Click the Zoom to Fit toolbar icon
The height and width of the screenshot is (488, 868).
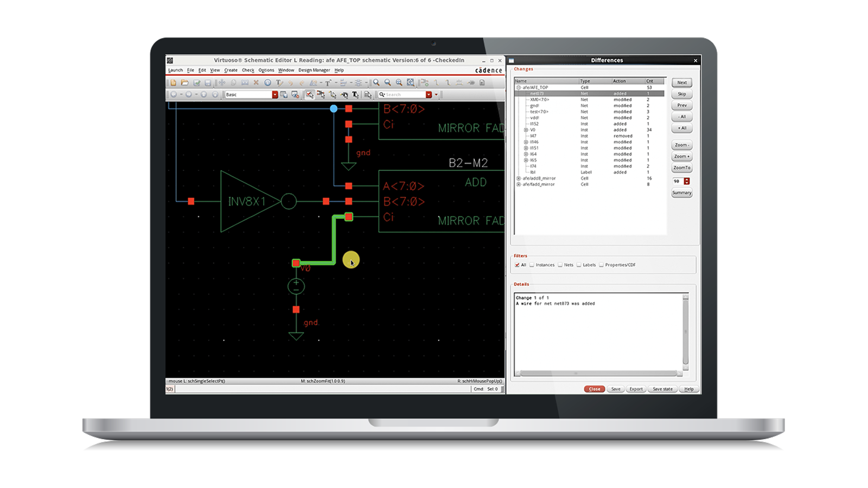pos(399,83)
